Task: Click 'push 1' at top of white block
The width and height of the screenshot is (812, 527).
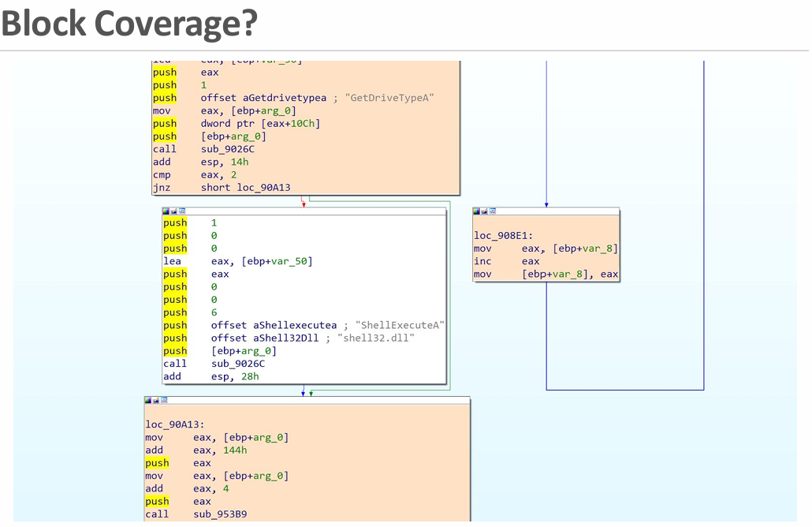Action: click(x=190, y=222)
